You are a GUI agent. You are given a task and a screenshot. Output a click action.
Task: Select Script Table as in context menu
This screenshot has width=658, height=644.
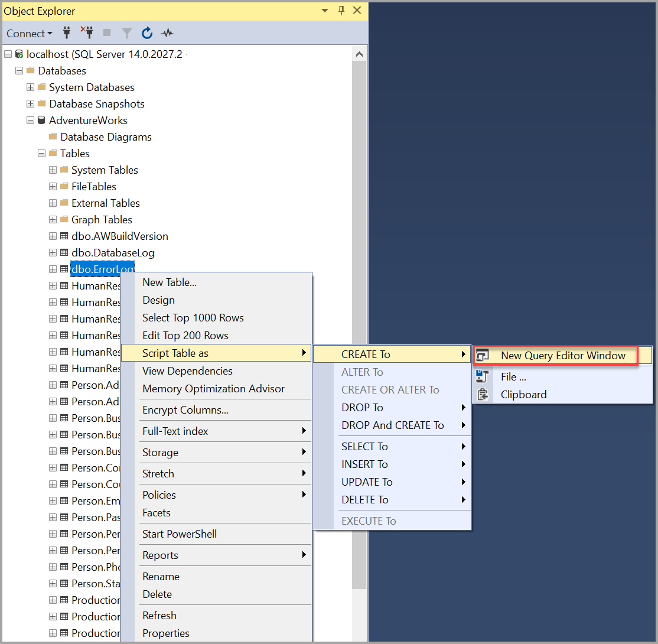(x=176, y=353)
